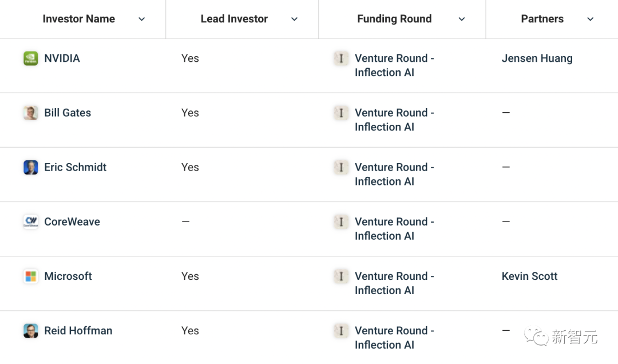Viewport: 618px width, 364px height.
Task: Open the Lead Investor column chevron
Action: (294, 19)
